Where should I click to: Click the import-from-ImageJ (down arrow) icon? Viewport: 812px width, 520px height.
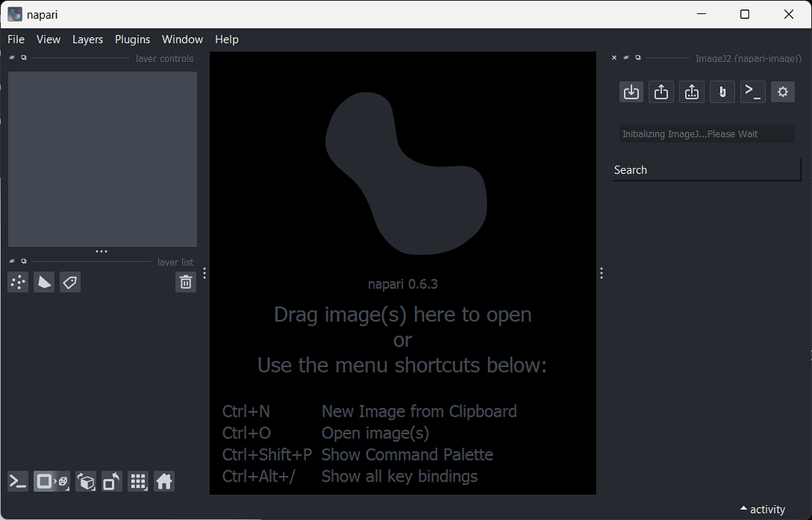click(x=631, y=93)
